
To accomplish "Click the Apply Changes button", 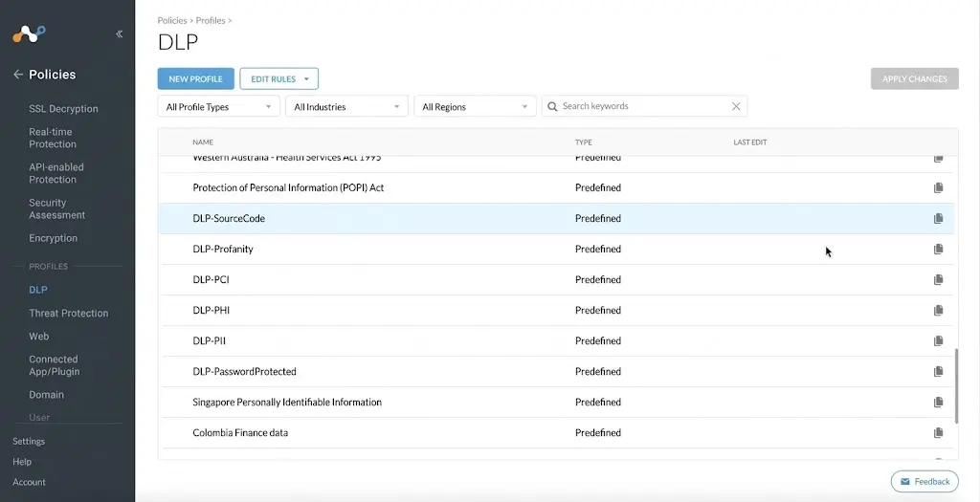I will tap(914, 78).
